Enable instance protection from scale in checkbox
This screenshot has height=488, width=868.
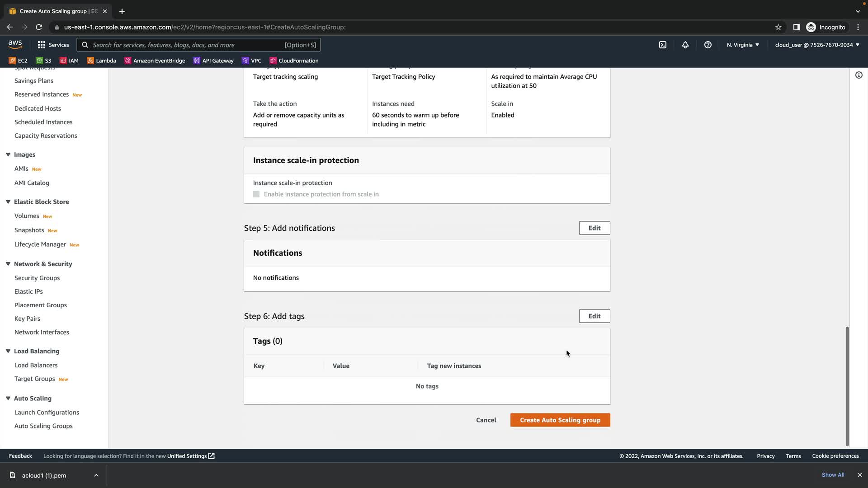point(256,194)
